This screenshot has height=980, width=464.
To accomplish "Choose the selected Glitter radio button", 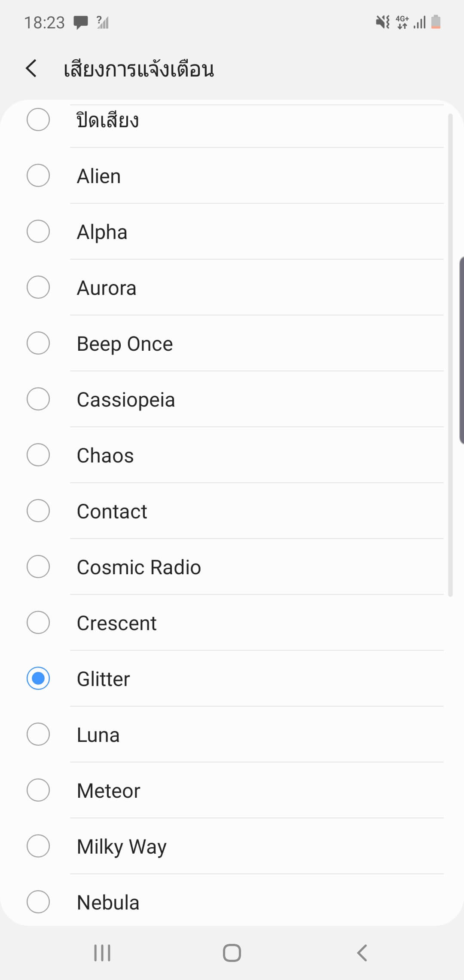I will coord(38,679).
